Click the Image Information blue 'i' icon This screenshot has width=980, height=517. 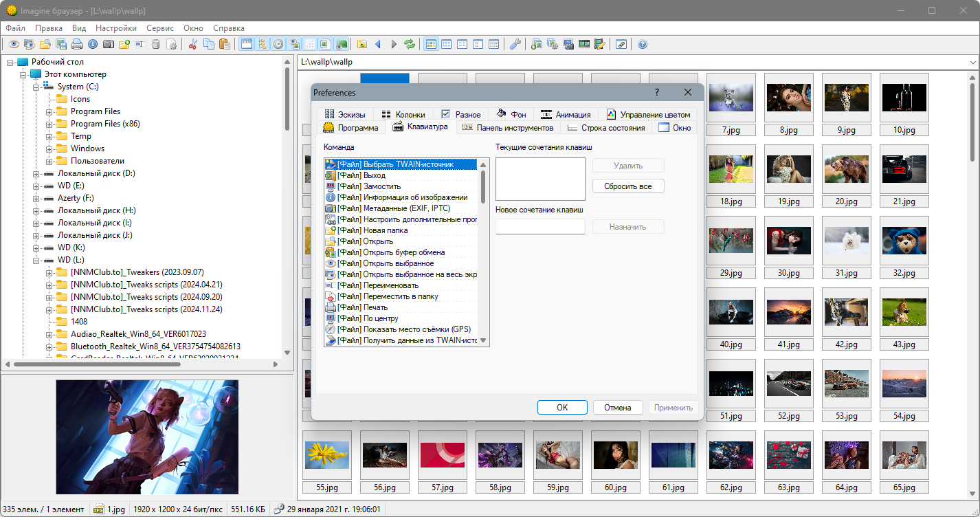pos(93,44)
